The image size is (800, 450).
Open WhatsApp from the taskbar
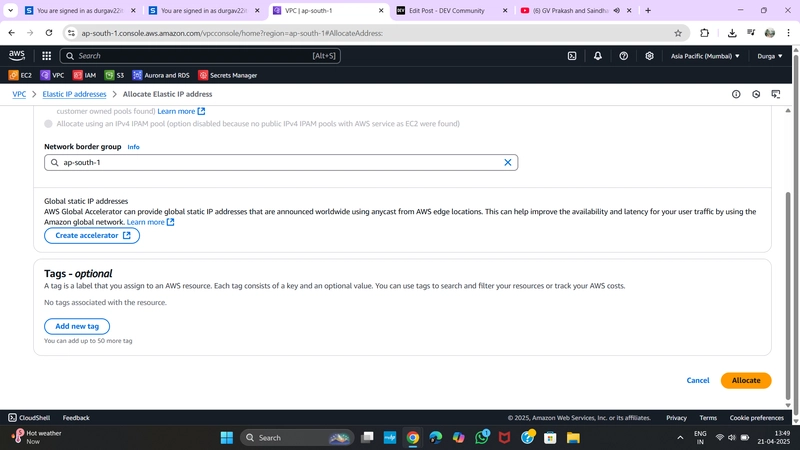point(482,437)
